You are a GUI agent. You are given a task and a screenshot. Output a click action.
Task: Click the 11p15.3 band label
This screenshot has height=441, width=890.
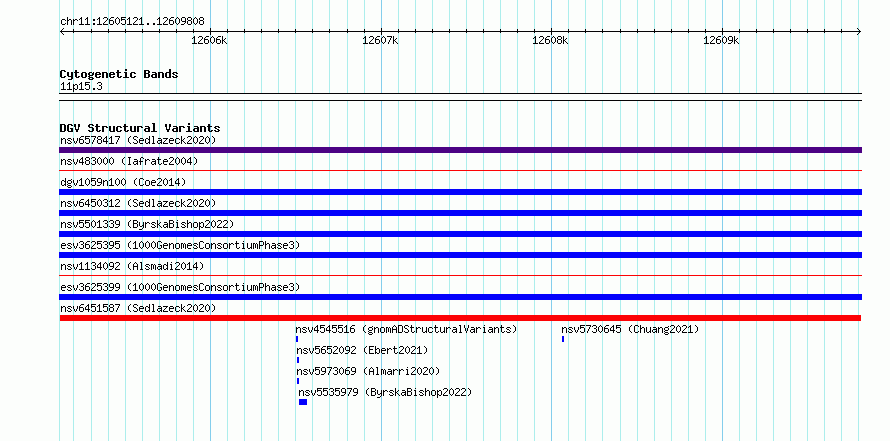[81, 87]
